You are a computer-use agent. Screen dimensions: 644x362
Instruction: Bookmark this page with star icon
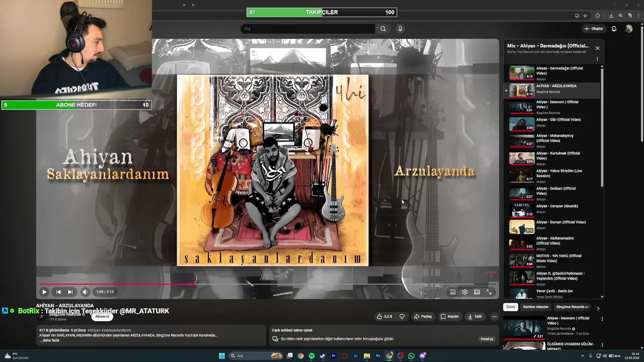(x=586, y=16)
